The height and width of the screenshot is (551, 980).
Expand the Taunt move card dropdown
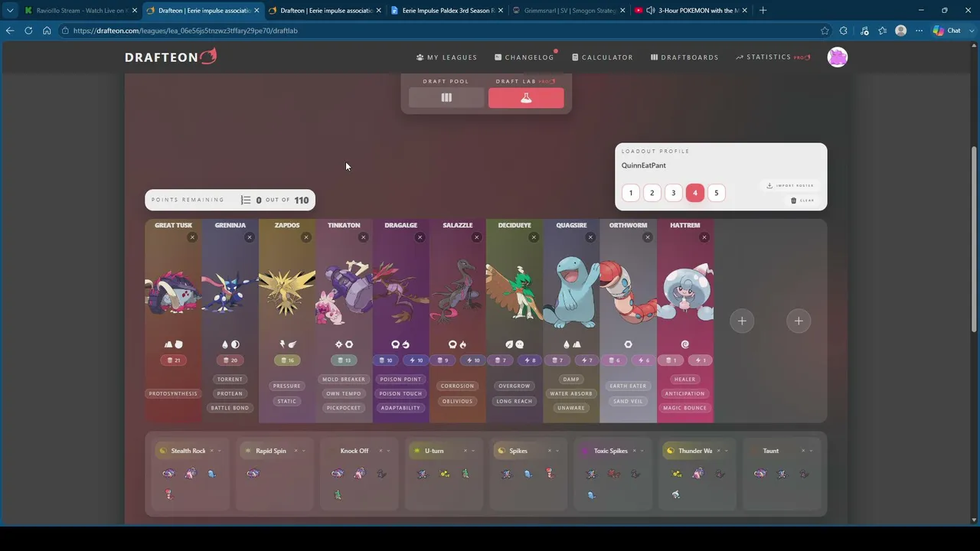pyautogui.click(x=811, y=451)
